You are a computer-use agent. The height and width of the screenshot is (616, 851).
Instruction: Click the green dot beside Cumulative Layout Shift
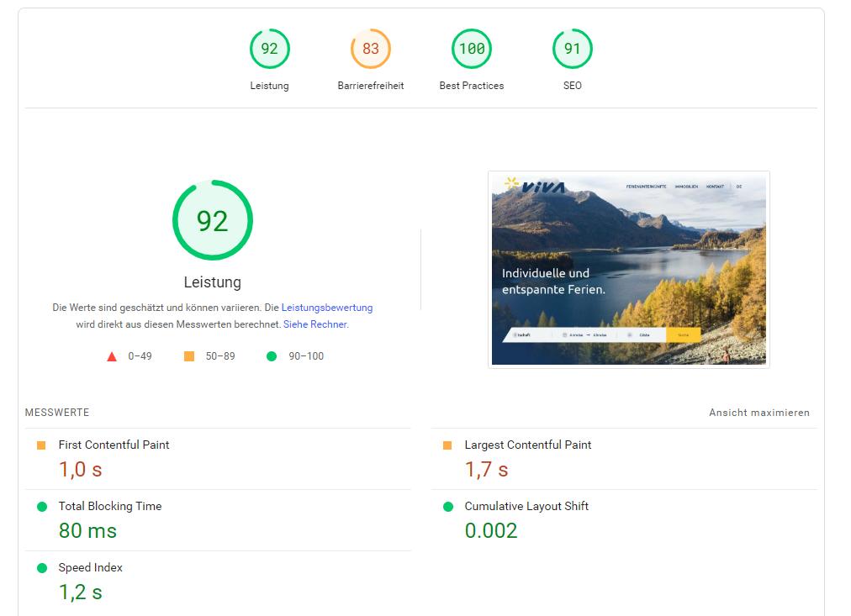447,507
